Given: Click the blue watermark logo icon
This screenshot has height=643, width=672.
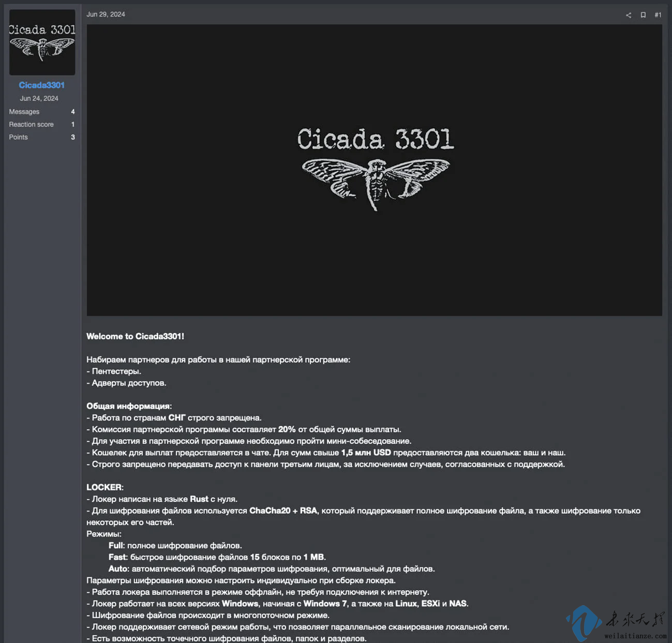Looking at the screenshot, I should (x=584, y=622).
